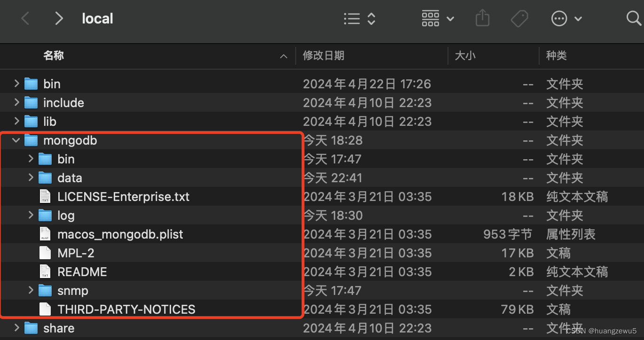This screenshot has height=340, width=644.
Task: Click the 修改日期 column header
Action: click(323, 56)
